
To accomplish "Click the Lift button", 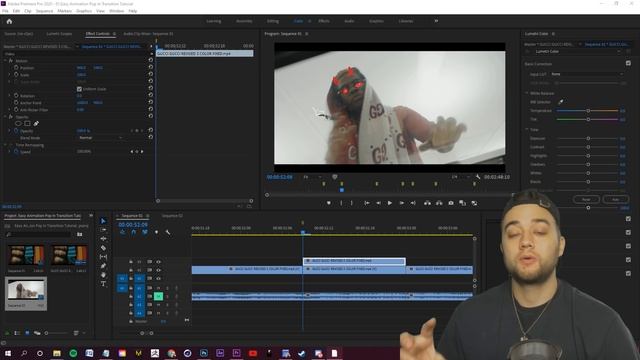I will coord(427,203).
